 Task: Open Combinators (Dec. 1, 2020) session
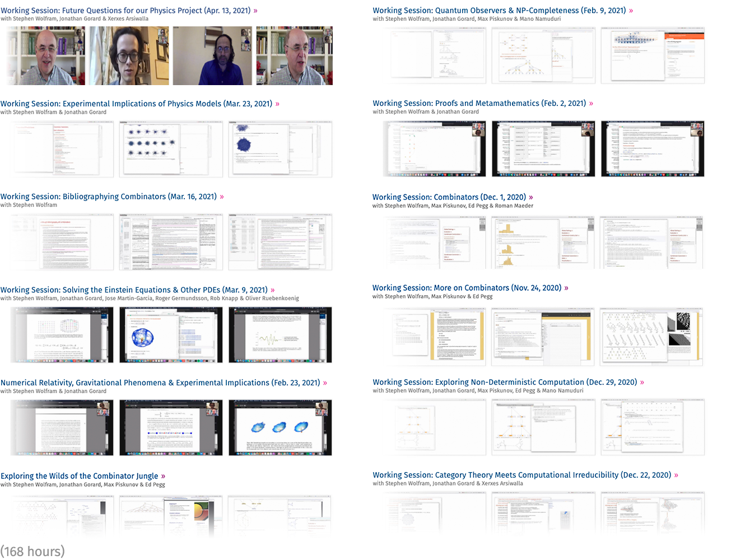(449, 197)
